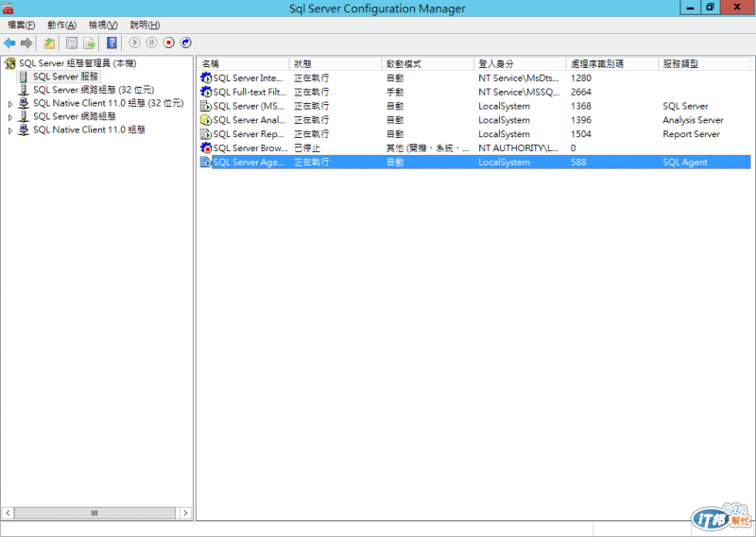Click the root SQL Server 組態管理員 tree icon
The height and width of the screenshot is (537, 756).
click(10, 63)
